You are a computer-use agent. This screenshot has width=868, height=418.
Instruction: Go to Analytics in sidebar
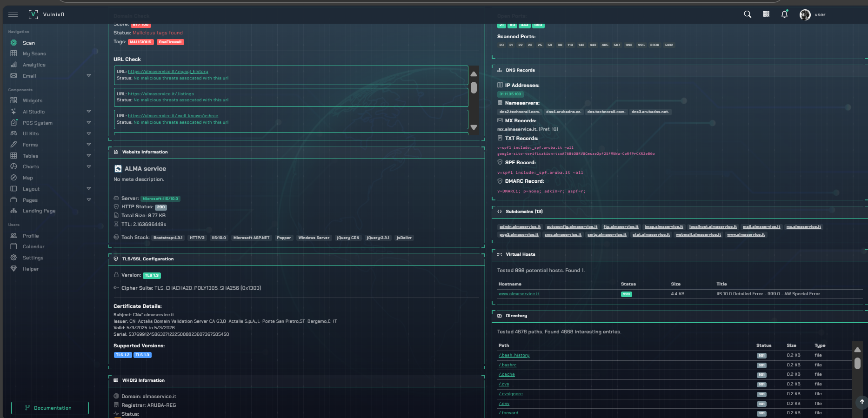pyautogui.click(x=34, y=65)
